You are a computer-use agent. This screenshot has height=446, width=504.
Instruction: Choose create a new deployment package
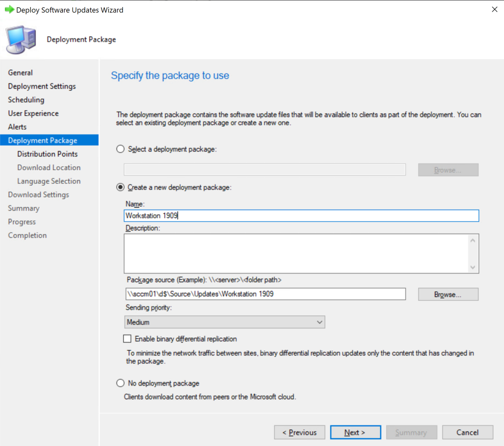[120, 187]
